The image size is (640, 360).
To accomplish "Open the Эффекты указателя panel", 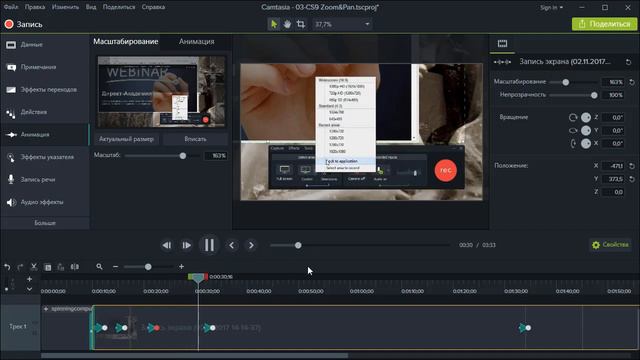I will pos(45,157).
